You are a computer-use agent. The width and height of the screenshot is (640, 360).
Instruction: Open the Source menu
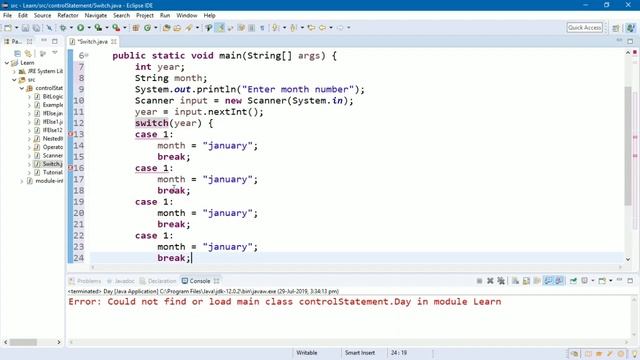click(42, 15)
